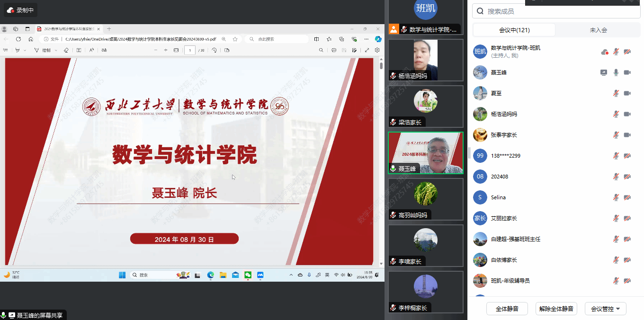Expand the PDF highlighter dropdown arrow
644x320 pixels.
(25, 50)
